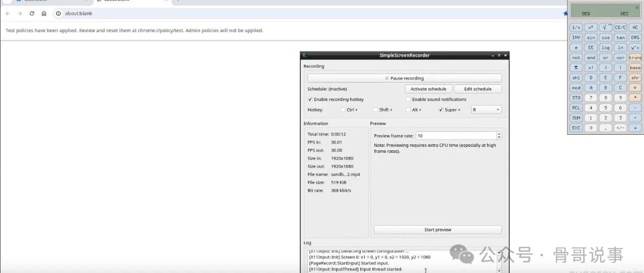This screenshot has height=273, width=644.
Task: Click the log key on calculator
Action: coord(606,47)
